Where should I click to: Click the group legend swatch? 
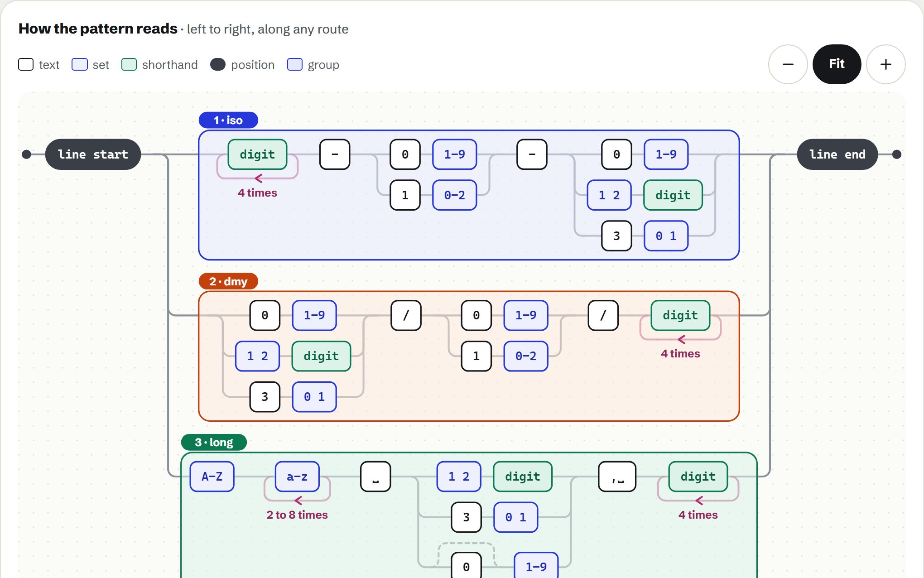[295, 64]
